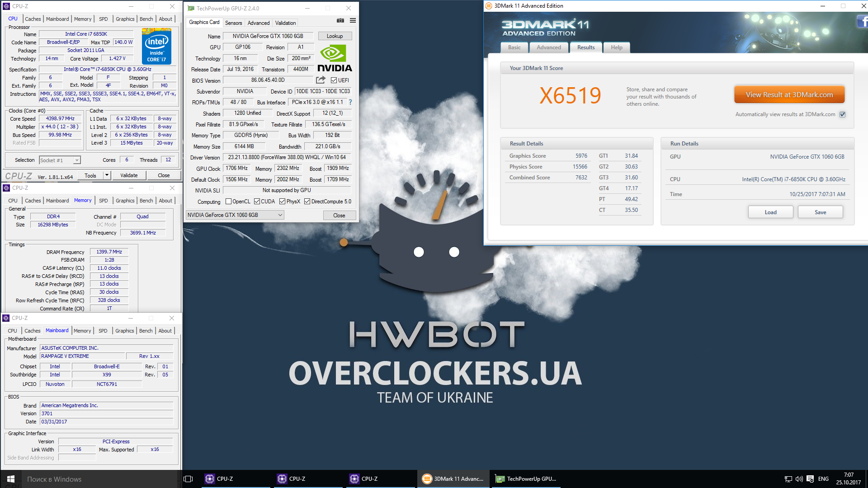Click the Core Speed value 4398.97 MHz
Screen dimensions: 868x488
pyautogui.click(x=60, y=119)
